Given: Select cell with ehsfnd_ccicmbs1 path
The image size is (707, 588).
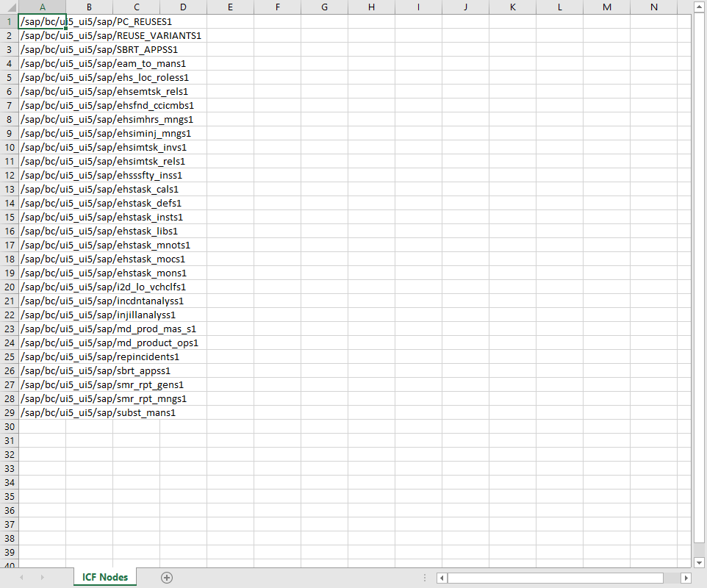Looking at the screenshot, I should point(43,106).
